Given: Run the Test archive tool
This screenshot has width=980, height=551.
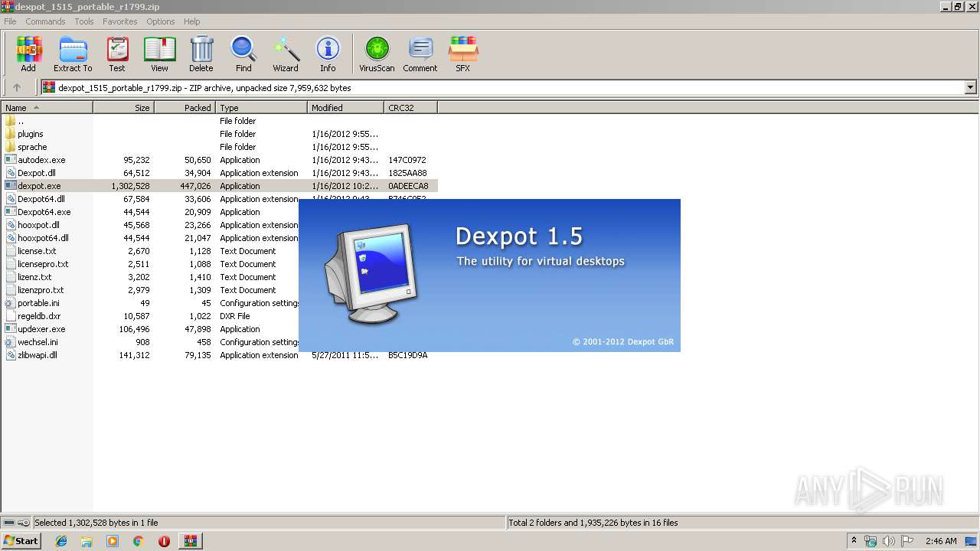Looking at the screenshot, I should point(117,54).
